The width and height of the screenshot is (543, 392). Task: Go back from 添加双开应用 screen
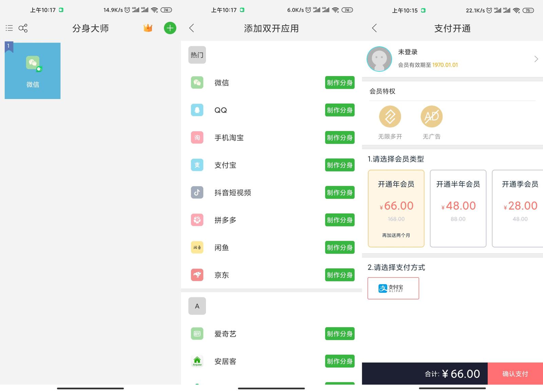point(191,28)
